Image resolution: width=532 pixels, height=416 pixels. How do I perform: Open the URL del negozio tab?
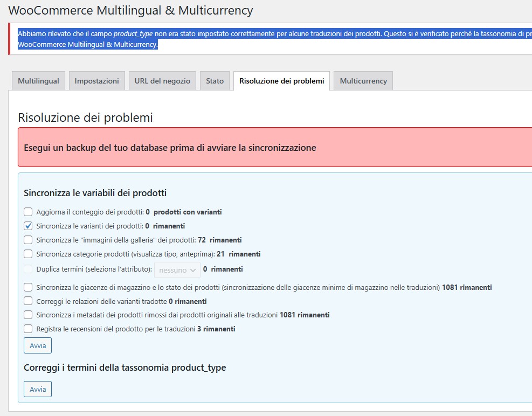162,81
